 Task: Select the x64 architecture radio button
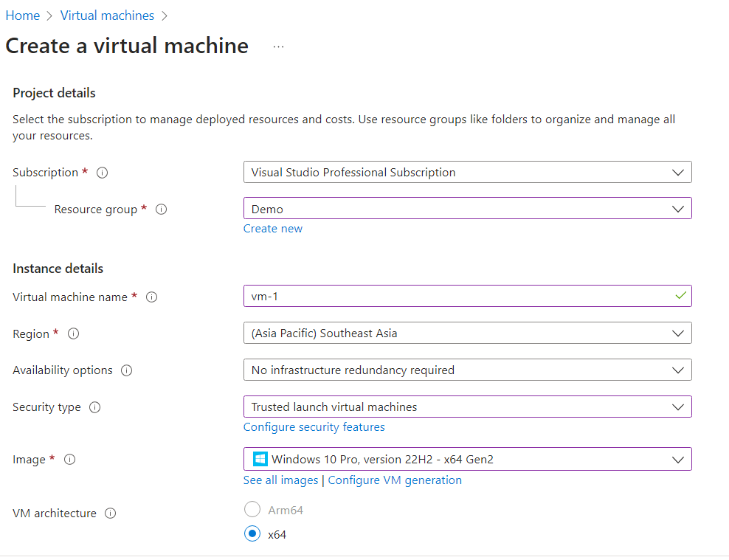[x=252, y=533]
